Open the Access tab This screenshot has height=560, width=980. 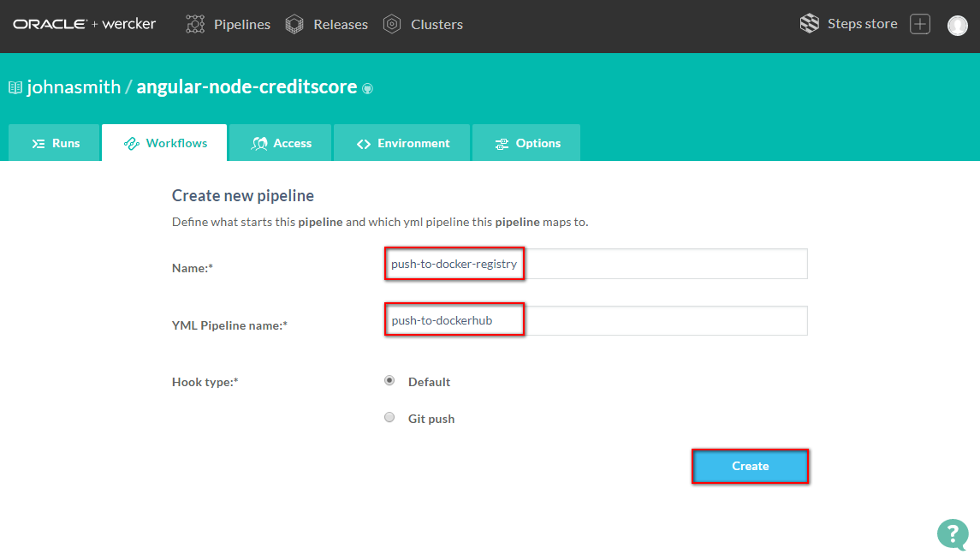click(x=281, y=143)
